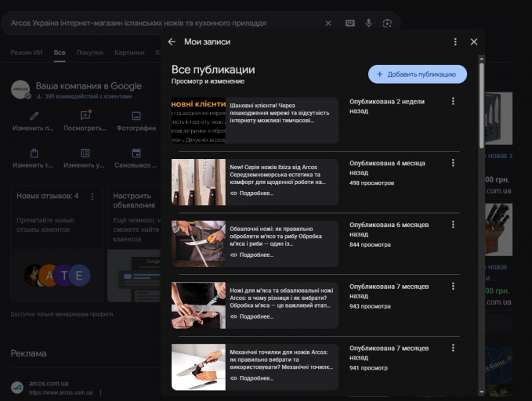Clear the search query with the X icon
The image size is (532, 401).
coord(328,23)
